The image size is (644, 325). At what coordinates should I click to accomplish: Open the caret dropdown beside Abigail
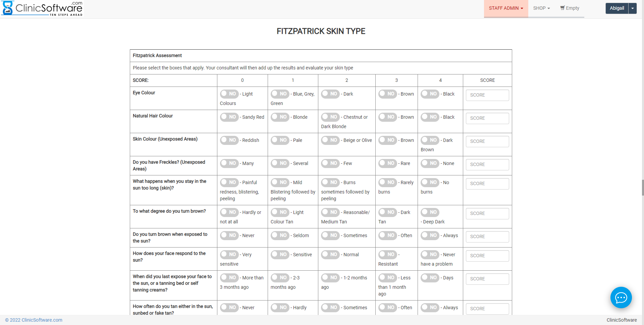(x=633, y=8)
